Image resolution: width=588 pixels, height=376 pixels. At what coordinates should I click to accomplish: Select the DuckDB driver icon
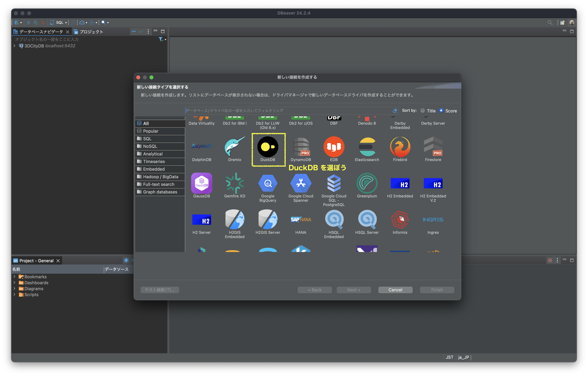[x=268, y=147]
